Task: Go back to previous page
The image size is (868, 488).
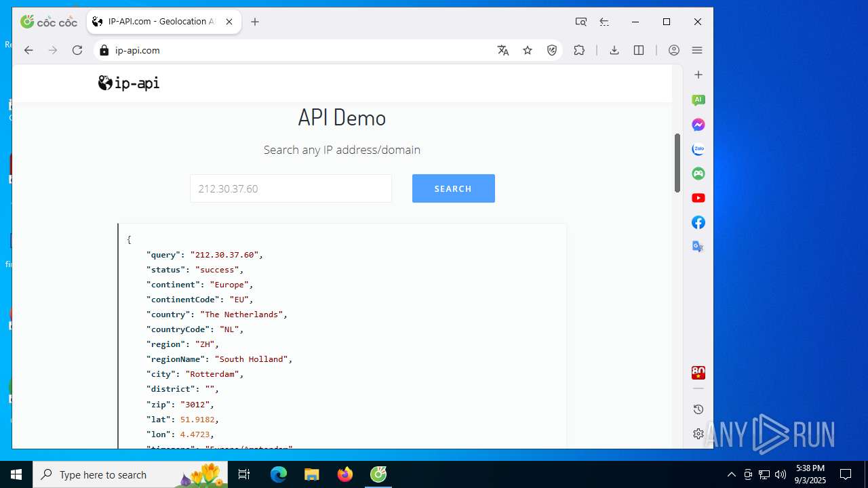Action: 28,50
